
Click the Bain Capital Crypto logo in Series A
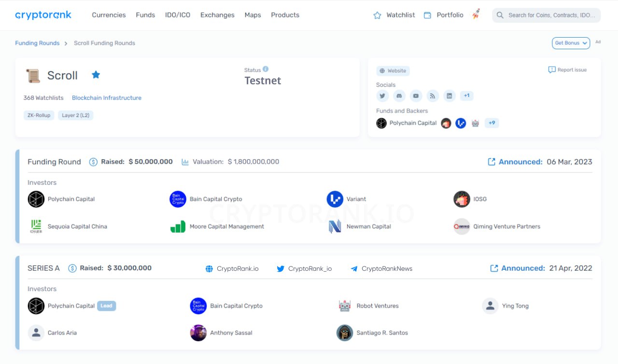click(198, 306)
